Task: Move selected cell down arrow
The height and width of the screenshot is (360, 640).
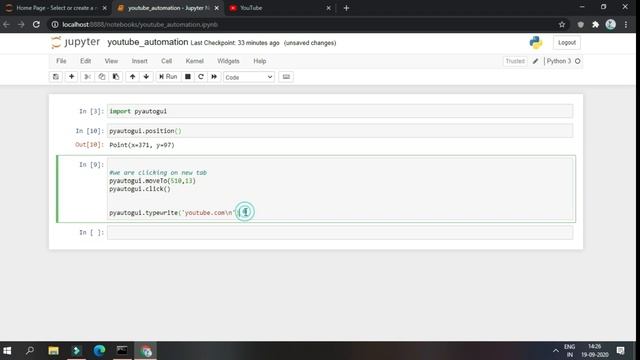Action: tap(146, 77)
